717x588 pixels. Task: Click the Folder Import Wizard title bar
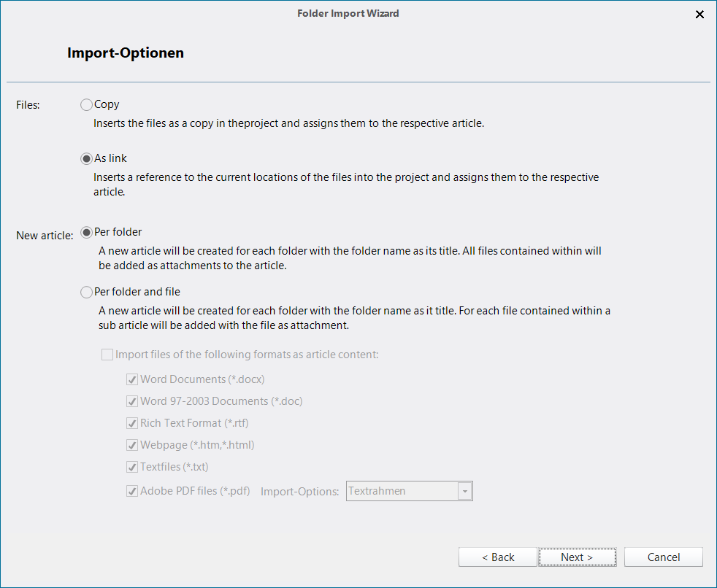click(348, 13)
